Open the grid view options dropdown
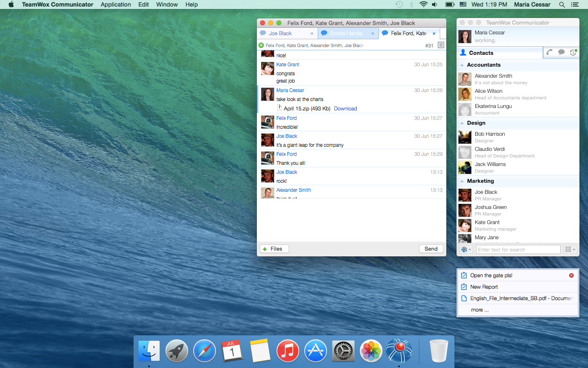This screenshot has height=368, width=588. 570,249
